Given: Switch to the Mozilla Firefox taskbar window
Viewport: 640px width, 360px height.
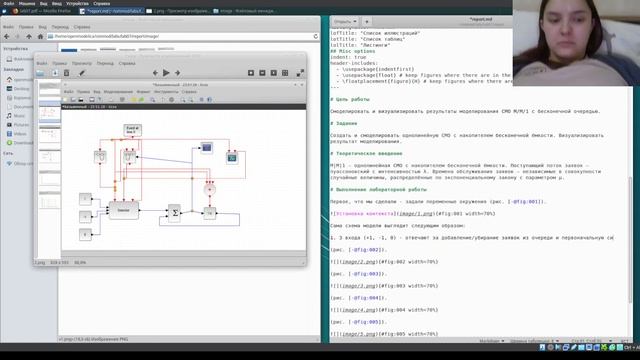Looking at the screenshot, I should click(42, 11).
